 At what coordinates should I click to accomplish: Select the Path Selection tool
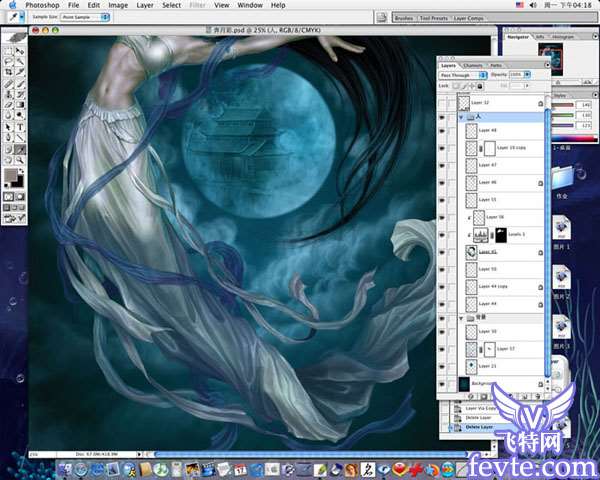pyautogui.click(x=8, y=127)
